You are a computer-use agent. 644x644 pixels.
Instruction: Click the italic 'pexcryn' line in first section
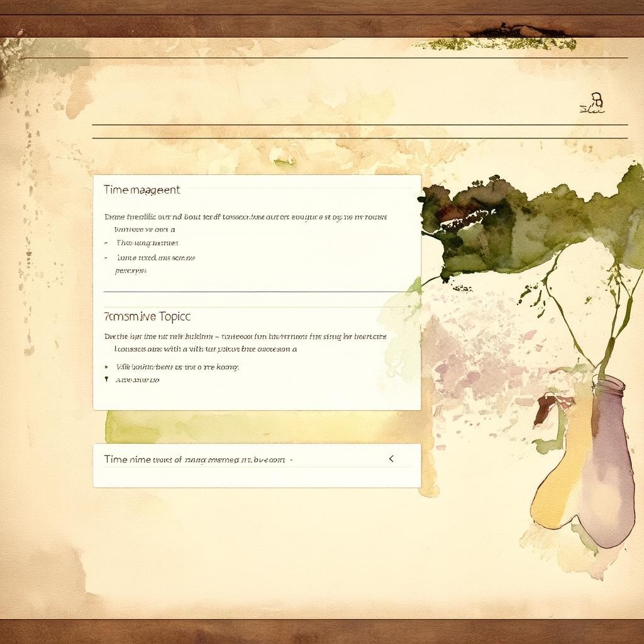[x=130, y=270]
